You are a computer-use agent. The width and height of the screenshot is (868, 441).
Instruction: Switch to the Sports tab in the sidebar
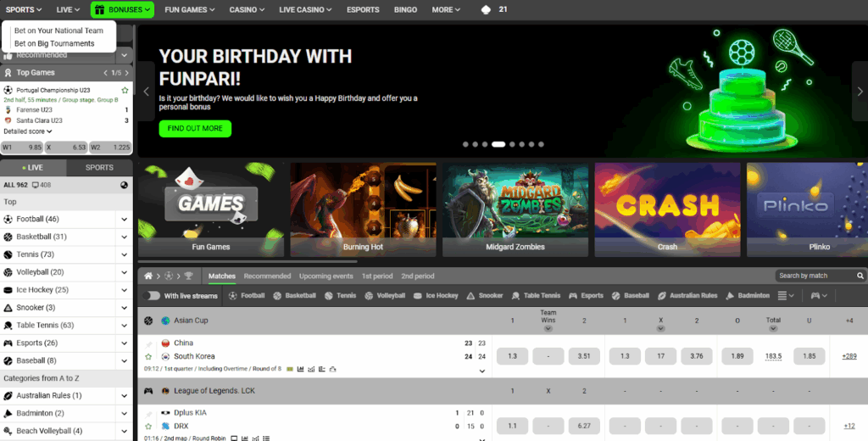tap(99, 168)
